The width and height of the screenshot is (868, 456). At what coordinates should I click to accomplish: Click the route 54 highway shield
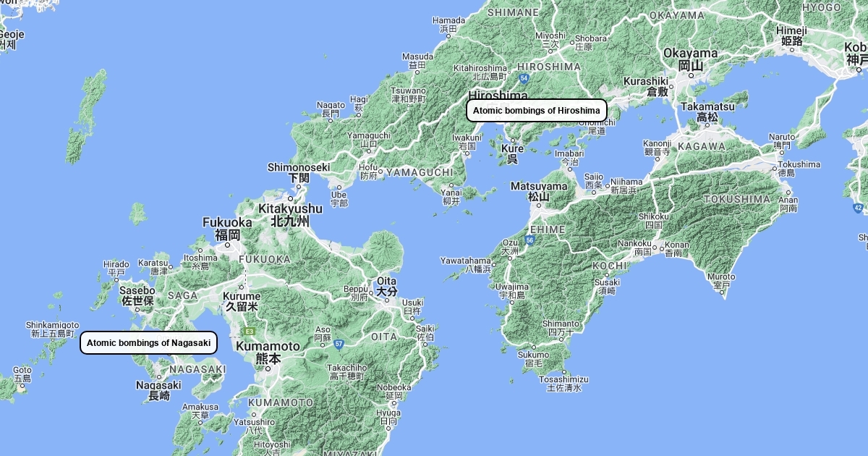(x=524, y=78)
